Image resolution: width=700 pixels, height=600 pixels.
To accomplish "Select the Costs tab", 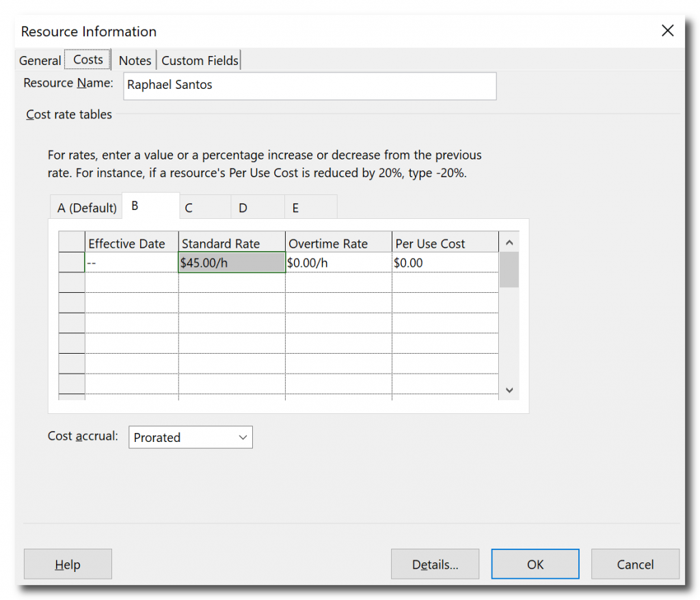I will (88, 60).
